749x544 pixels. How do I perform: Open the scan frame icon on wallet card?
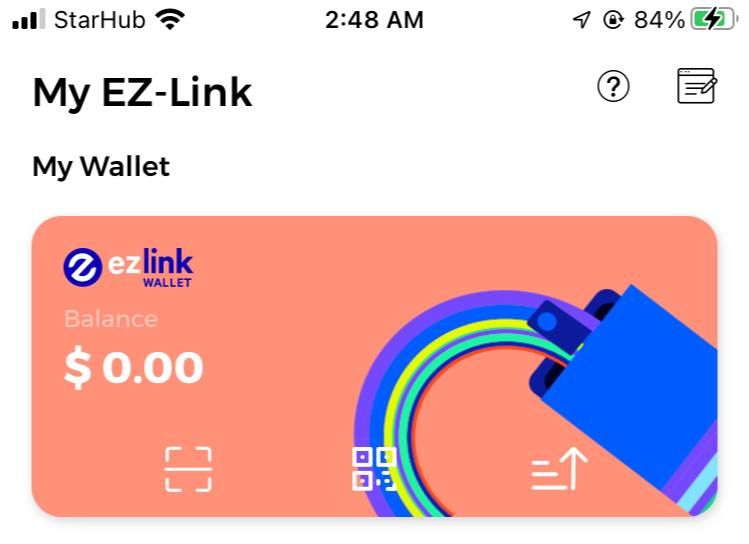coord(188,469)
